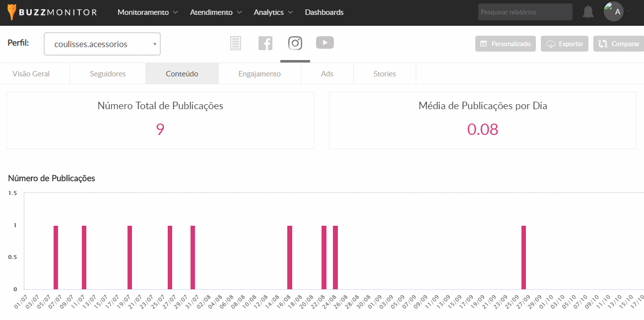Click the chart bar at 27/09

[523, 257]
